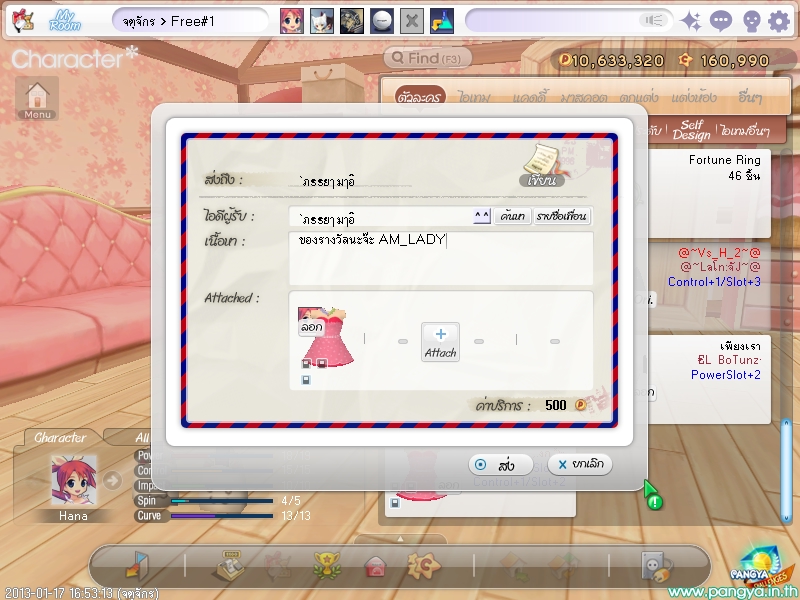Open the chat bubble icon
The image size is (800, 600).
[x=721, y=21]
